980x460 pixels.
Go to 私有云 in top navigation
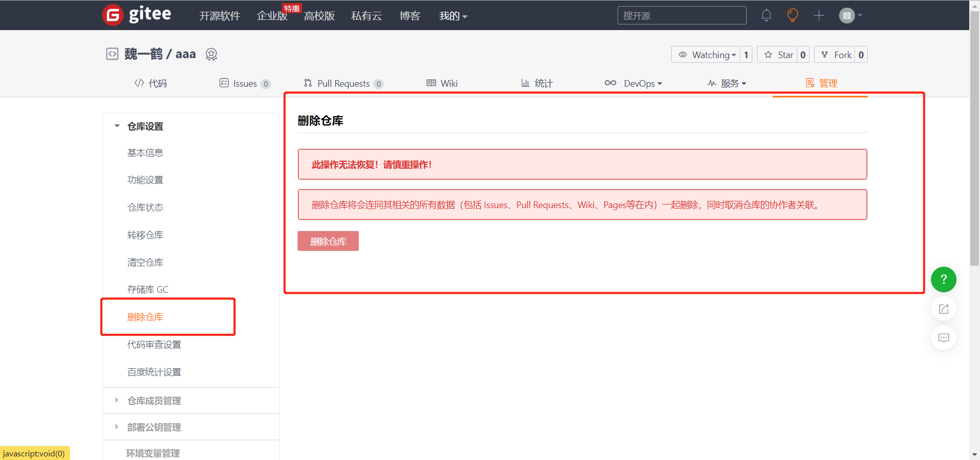point(366,16)
